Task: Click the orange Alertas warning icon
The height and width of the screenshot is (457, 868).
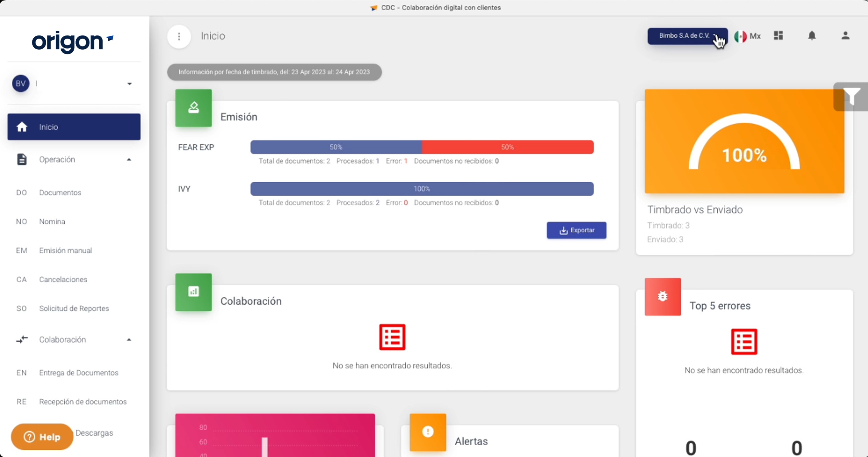Action: click(428, 432)
